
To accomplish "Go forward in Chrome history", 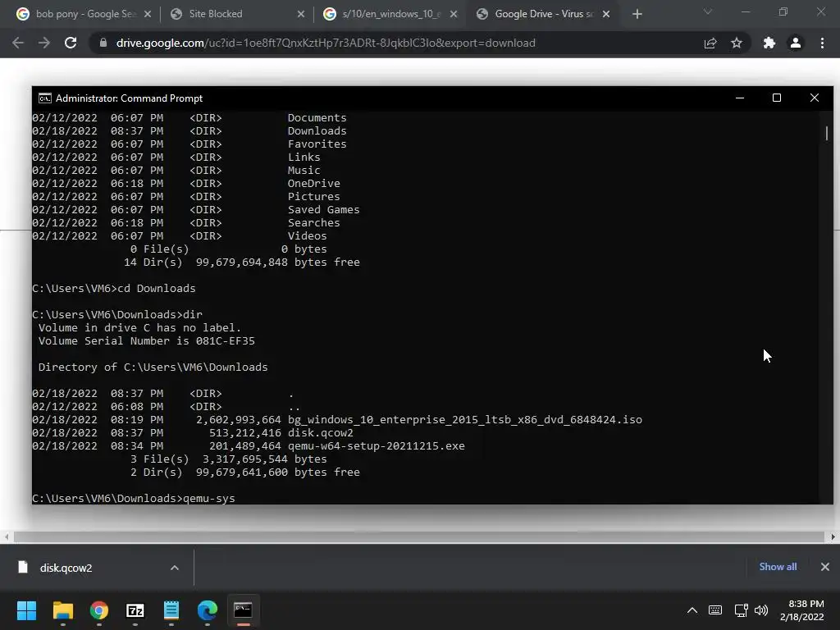I will [44, 43].
